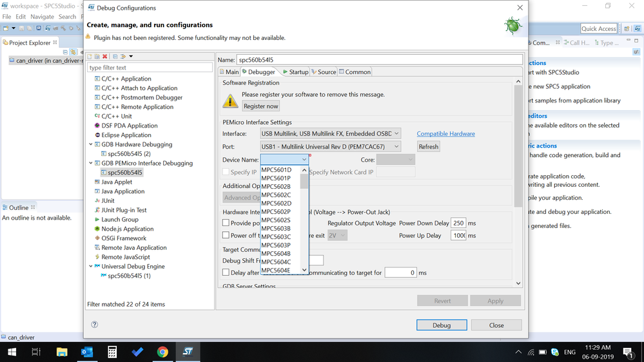Image resolution: width=644 pixels, height=362 pixels.
Task: Click Quick Access field in main window
Action: click(x=598, y=28)
